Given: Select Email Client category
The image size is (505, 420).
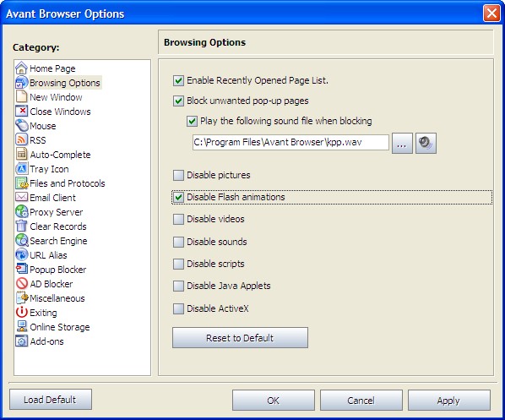Looking at the screenshot, I should (52, 198).
